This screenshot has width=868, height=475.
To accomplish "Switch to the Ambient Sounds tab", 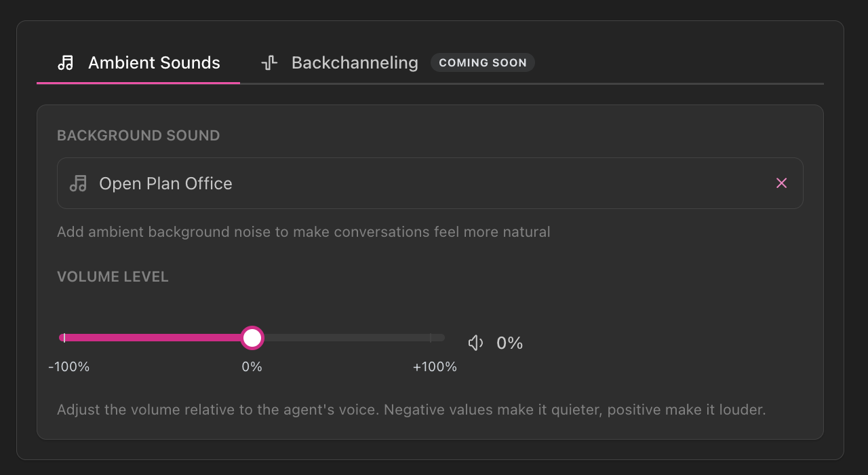I will [154, 63].
